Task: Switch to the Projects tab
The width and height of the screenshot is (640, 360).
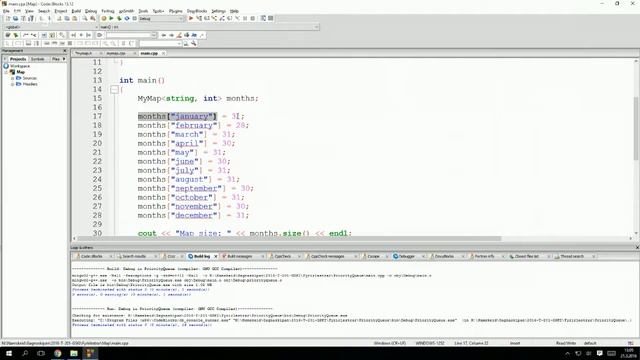Action: tap(18, 59)
